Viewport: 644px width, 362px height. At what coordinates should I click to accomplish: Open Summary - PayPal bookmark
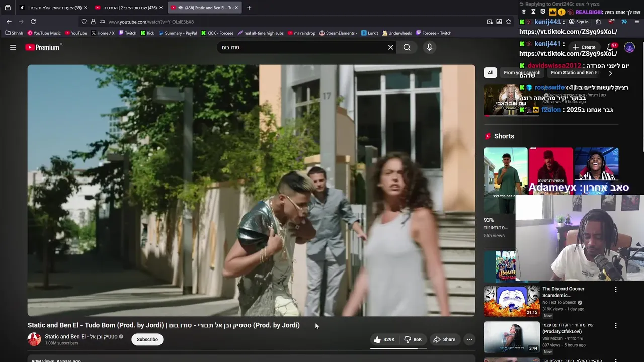point(178,33)
